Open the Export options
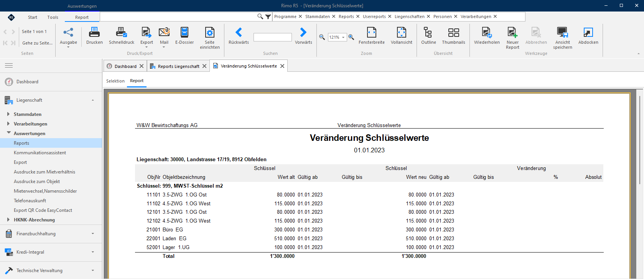Viewport: 644px width, 279px height. tap(147, 37)
